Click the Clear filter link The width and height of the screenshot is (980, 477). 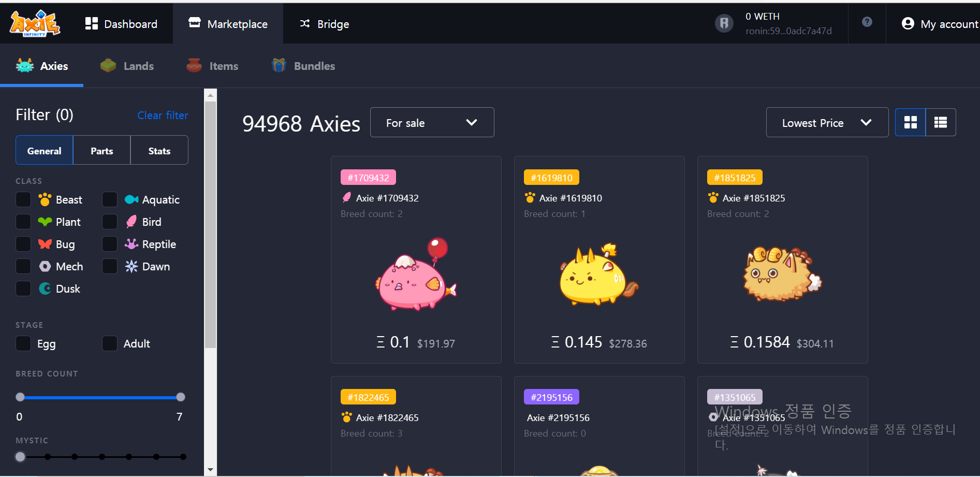click(x=163, y=115)
